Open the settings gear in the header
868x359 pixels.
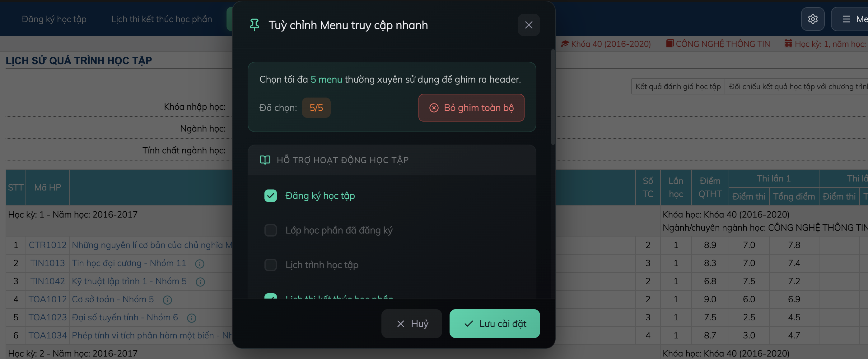tap(813, 19)
